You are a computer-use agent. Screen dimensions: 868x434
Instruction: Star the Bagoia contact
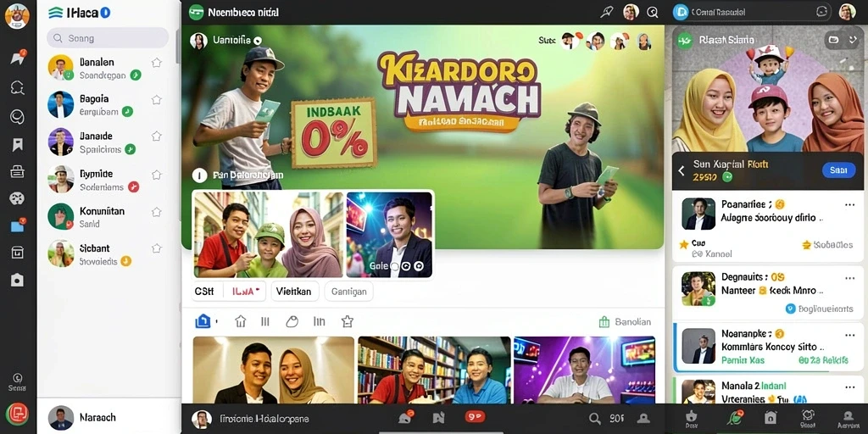(x=157, y=100)
